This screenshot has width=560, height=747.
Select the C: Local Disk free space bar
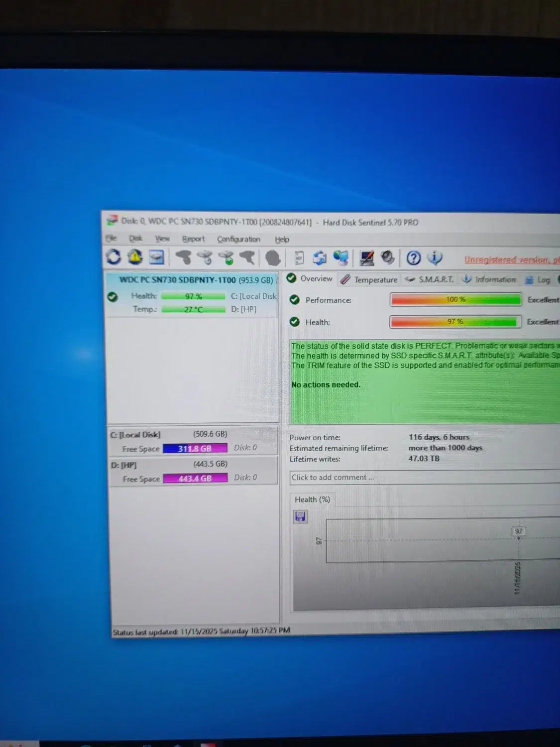tap(195, 448)
